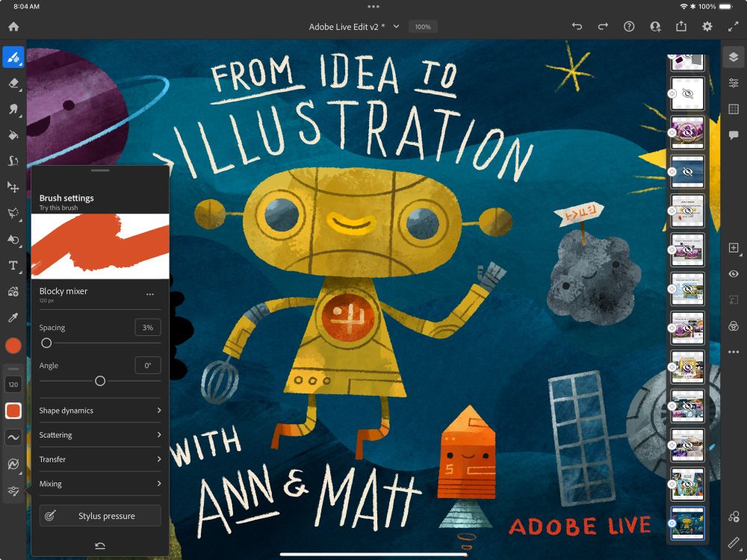Open the document title dropdown
This screenshot has width=747, height=560.
[396, 27]
